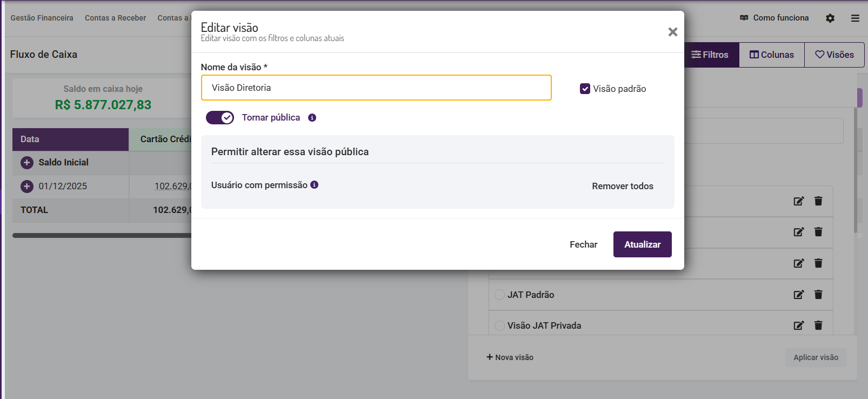Click the Atualizar button
The width and height of the screenshot is (868, 399).
click(x=642, y=244)
